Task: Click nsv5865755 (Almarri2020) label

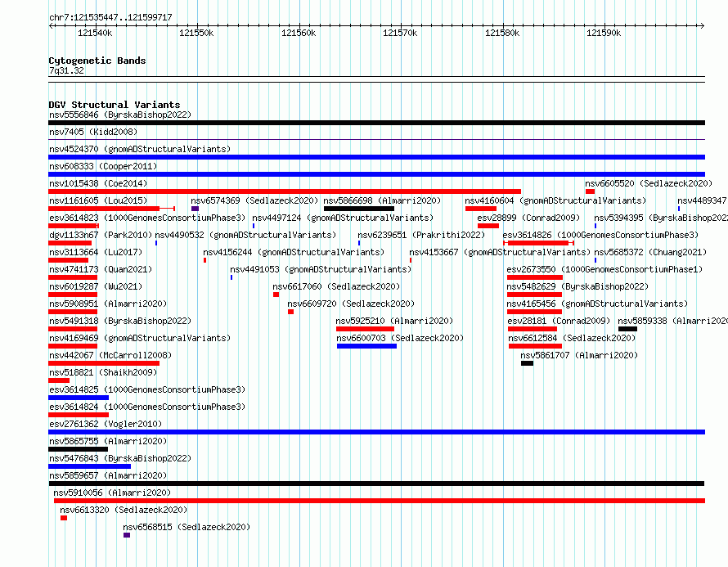Action: [108, 441]
